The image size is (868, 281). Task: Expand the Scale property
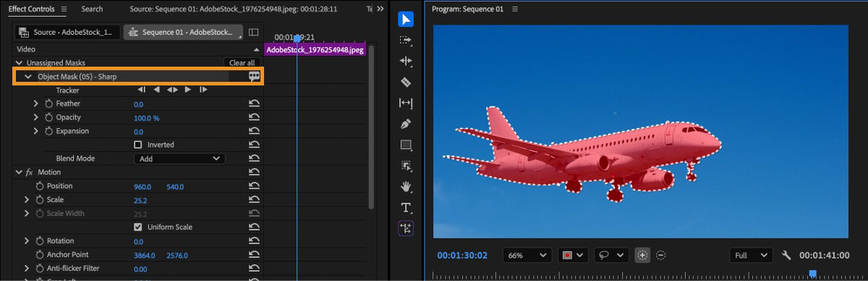[27, 200]
